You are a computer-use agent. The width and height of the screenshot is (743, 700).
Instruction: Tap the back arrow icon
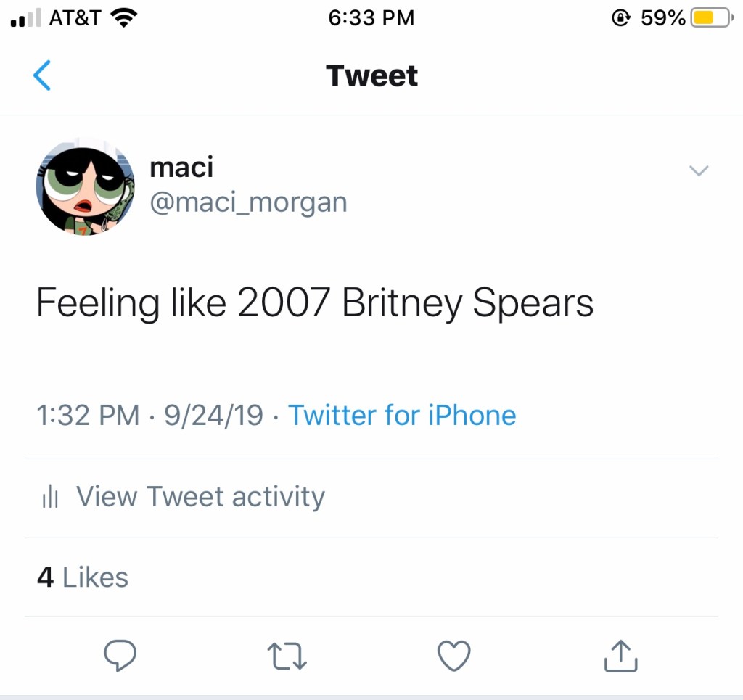tap(42, 75)
